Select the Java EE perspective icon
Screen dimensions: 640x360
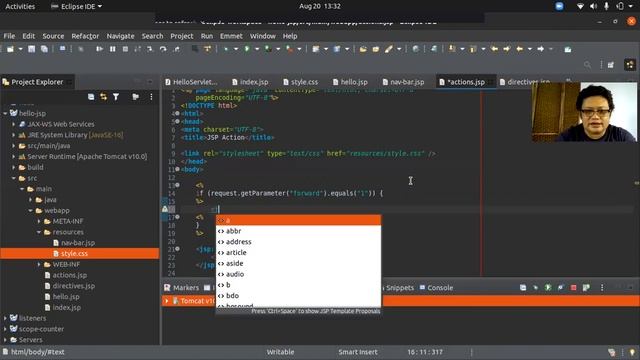(x=630, y=65)
